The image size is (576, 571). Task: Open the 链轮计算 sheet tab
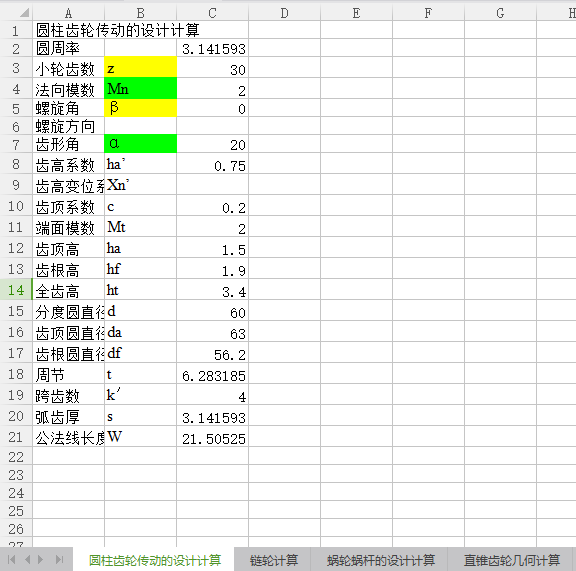coord(273,560)
